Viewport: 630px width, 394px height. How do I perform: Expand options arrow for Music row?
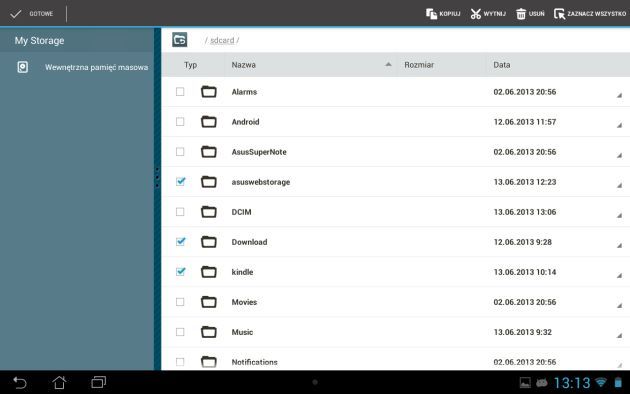pyautogui.click(x=620, y=336)
